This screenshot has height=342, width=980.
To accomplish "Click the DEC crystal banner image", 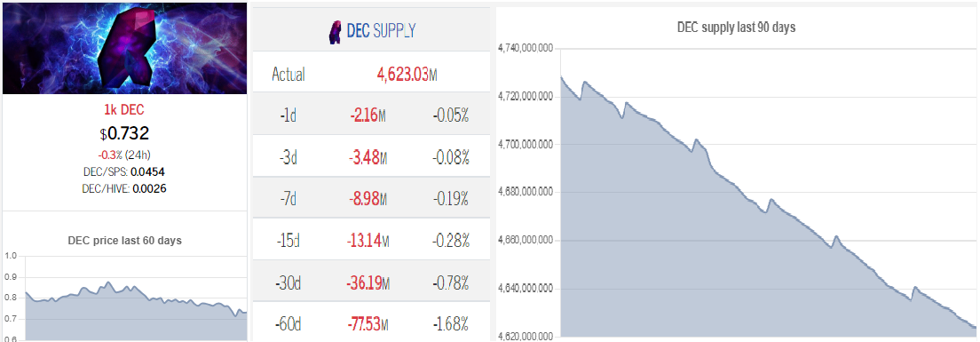I will (125, 49).
